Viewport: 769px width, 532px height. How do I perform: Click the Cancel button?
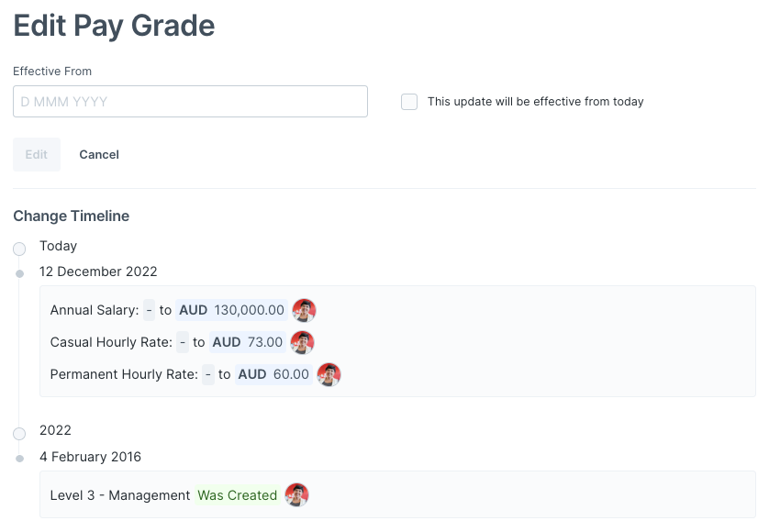[99, 154]
